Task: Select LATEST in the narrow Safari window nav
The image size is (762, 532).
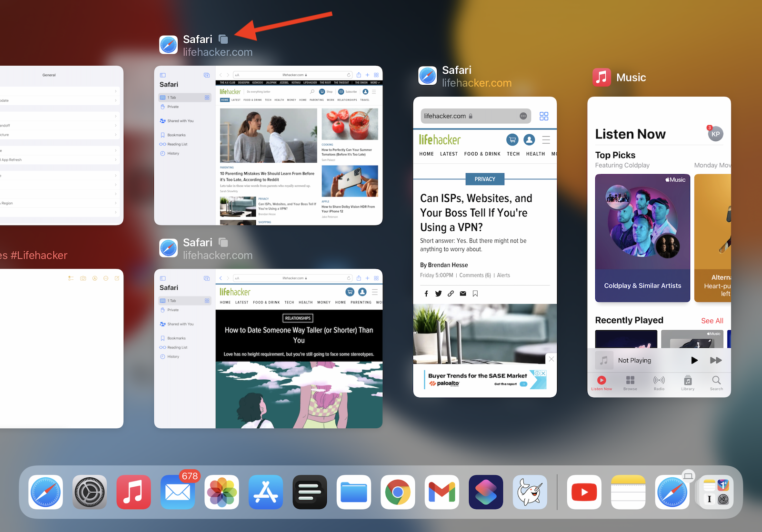Action: [449, 154]
